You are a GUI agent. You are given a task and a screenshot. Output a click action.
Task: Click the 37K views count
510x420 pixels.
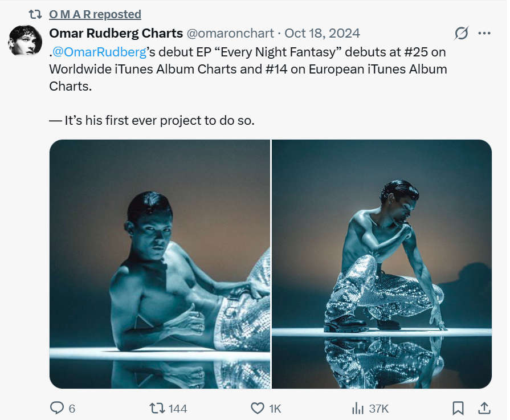(x=378, y=408)
